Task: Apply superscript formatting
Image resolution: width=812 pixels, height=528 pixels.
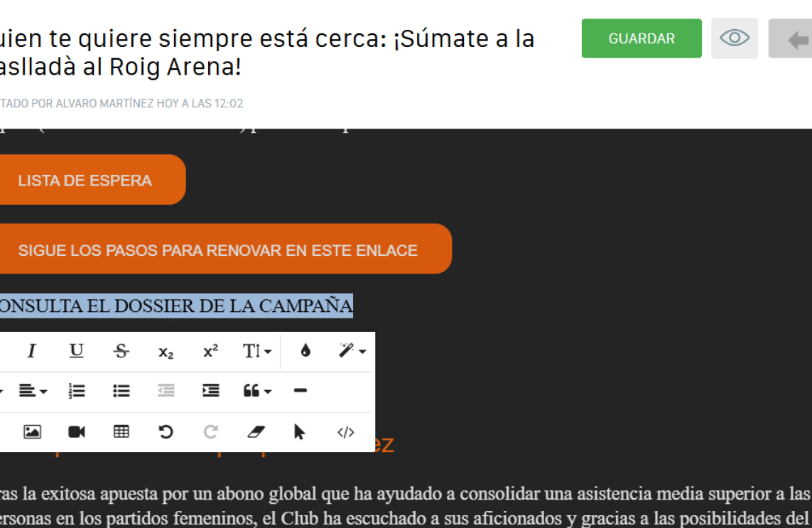Action: coord(210,351)
